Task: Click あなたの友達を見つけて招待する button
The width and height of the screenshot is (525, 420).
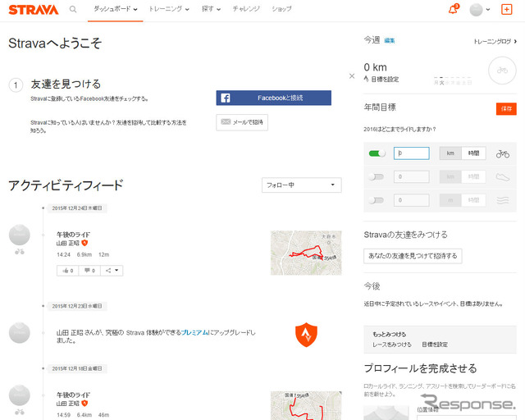Action: point(413,256)
